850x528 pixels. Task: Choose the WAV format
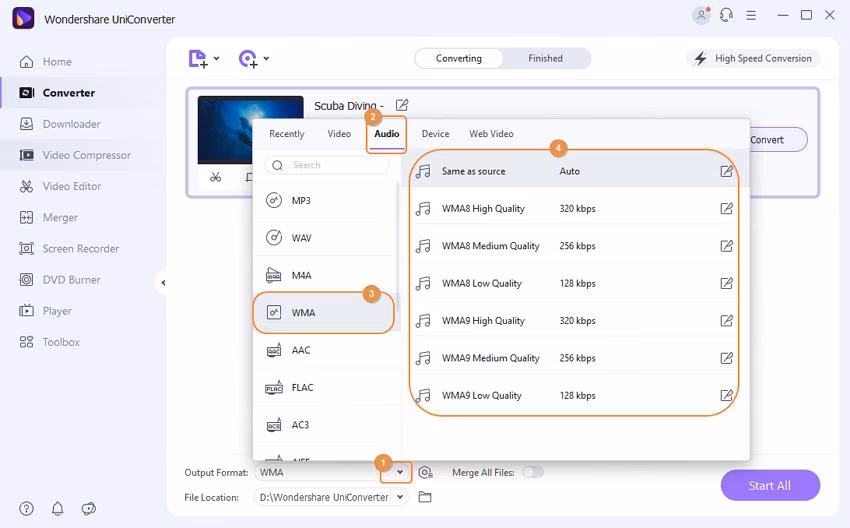(x=325, y=238)
